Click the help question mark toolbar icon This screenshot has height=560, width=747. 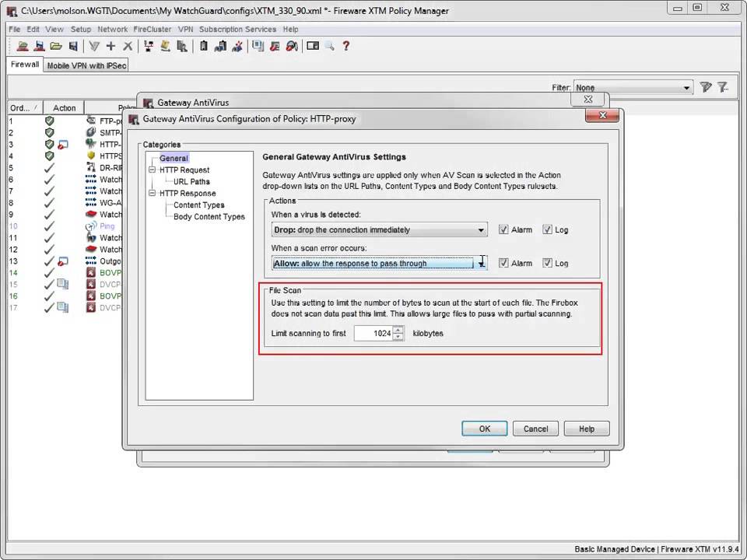pyautogui.click(x=345, y=46)
